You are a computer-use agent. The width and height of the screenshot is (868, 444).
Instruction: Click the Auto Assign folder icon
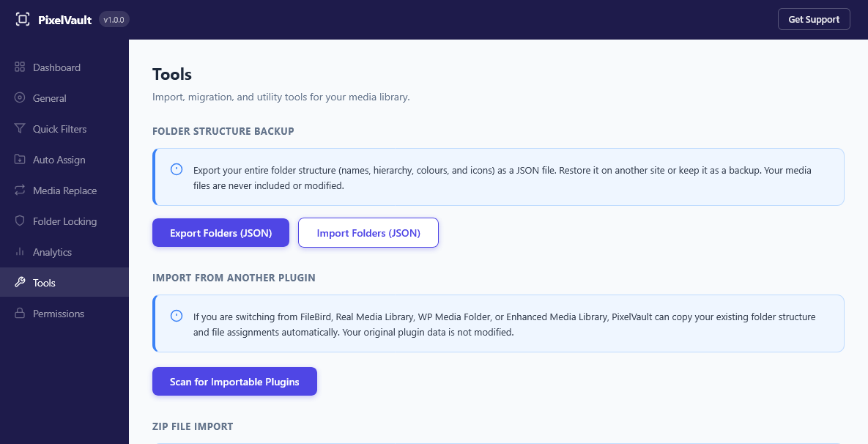[x=20, y=160]
